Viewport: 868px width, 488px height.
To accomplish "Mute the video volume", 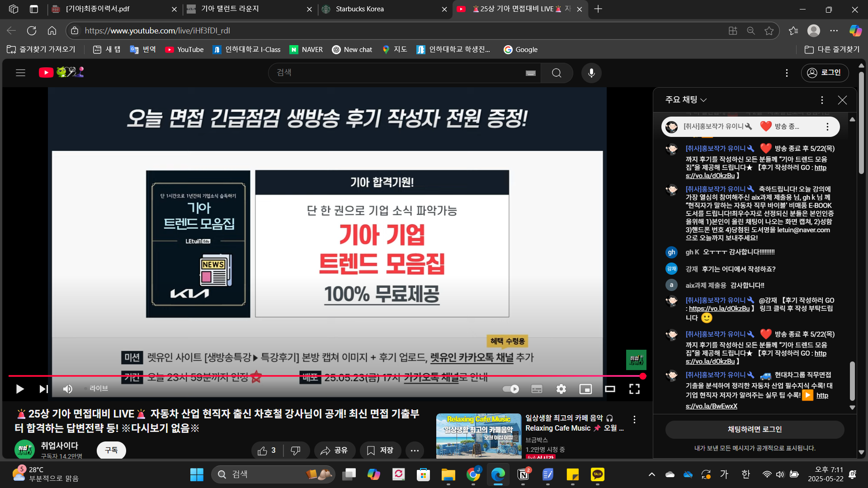I will 68,389.
